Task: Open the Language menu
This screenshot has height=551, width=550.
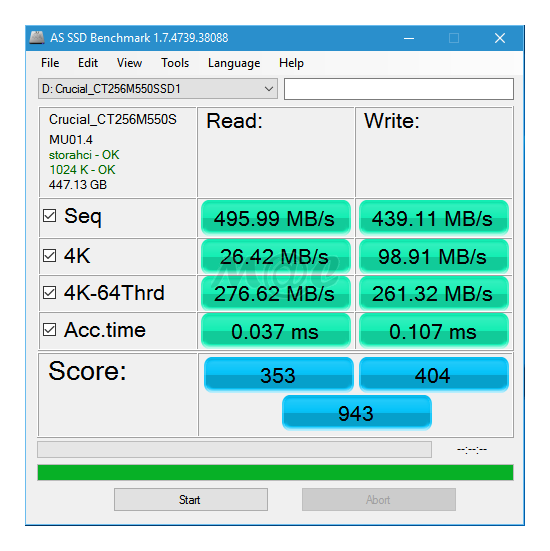Action: coord(234,63)
